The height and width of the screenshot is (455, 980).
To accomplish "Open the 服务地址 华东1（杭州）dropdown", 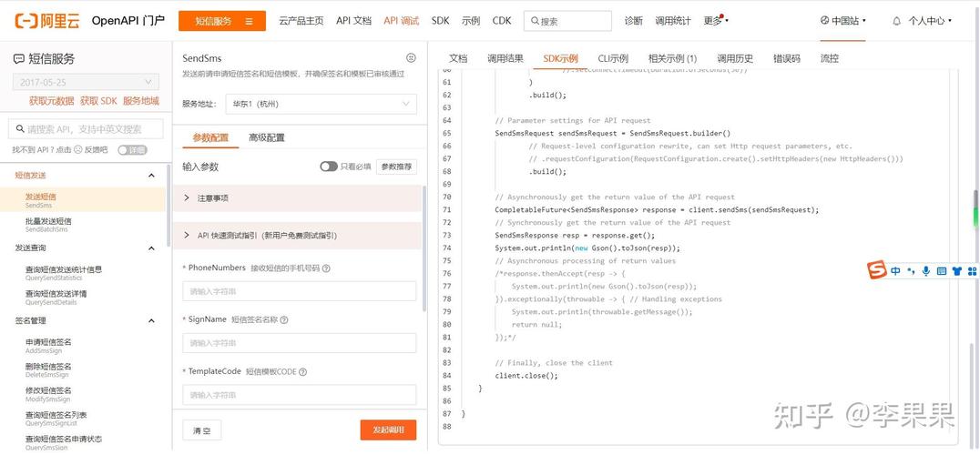I will click(x=321, y=105).
